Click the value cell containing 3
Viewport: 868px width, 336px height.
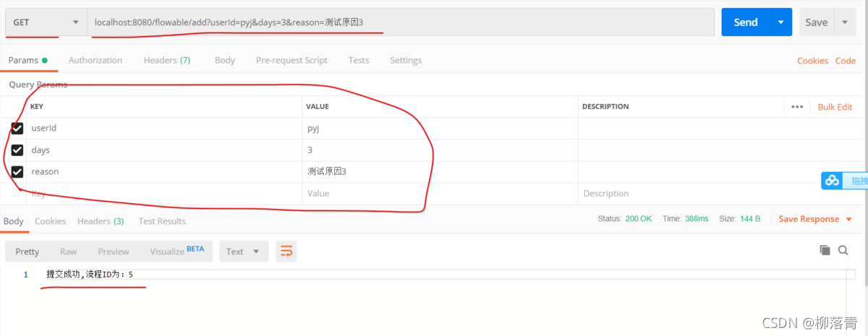[440, 150]
